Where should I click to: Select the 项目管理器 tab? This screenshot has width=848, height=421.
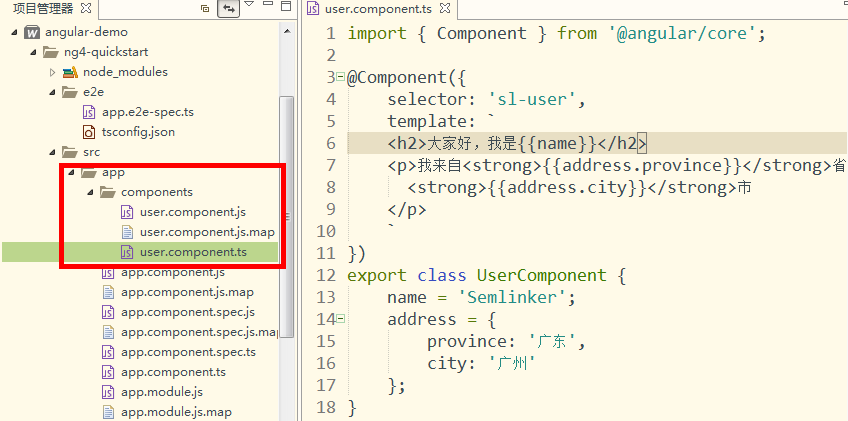click(43, 8)
